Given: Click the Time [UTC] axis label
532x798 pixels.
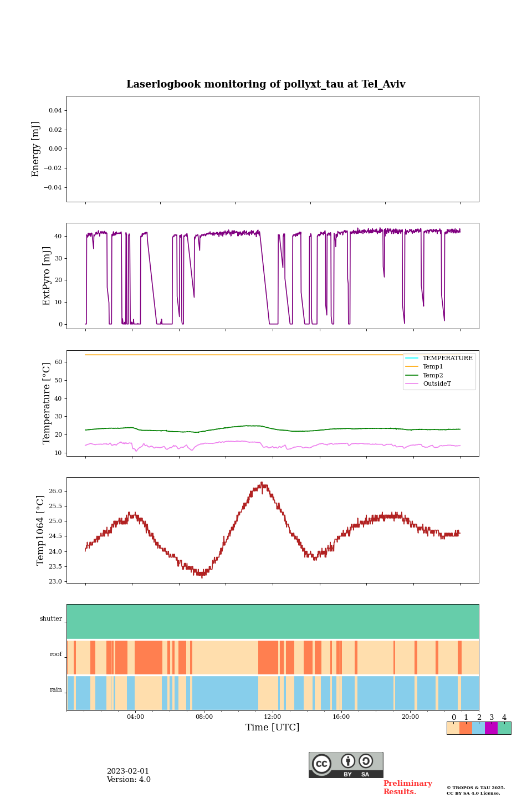Looking at the screenshot, I should (273, 727).
